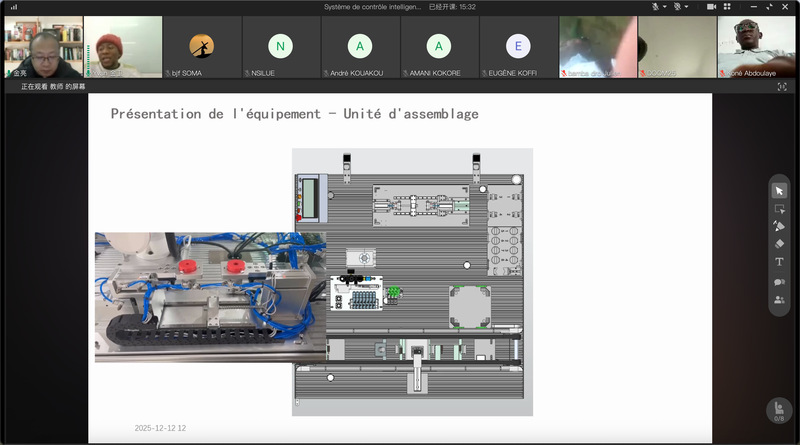Activate the eraser annotation tool

[x=779, y=243]
